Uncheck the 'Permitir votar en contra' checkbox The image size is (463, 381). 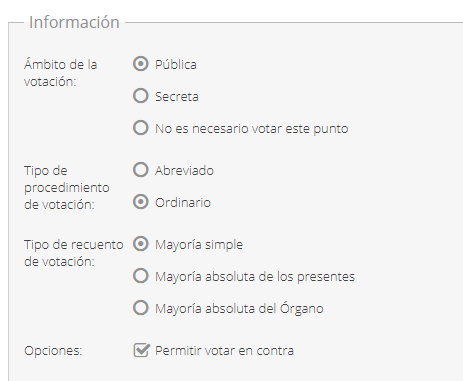tap(141, 350)
